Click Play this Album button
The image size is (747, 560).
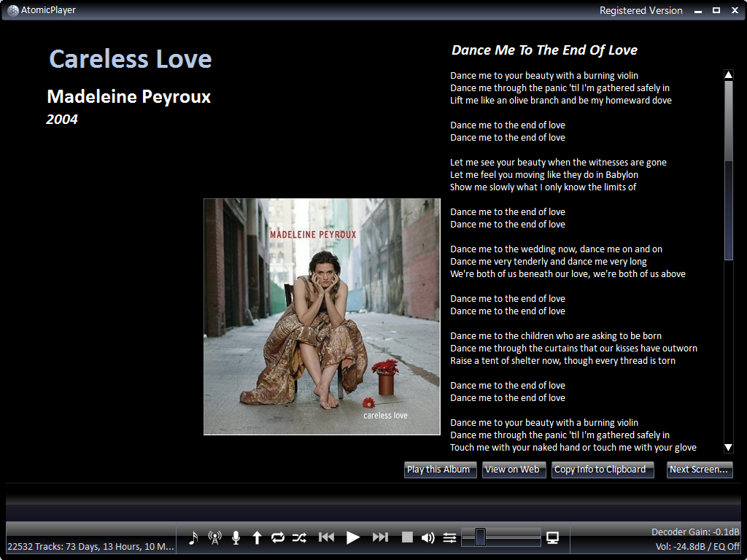click(x=440, y=470)
